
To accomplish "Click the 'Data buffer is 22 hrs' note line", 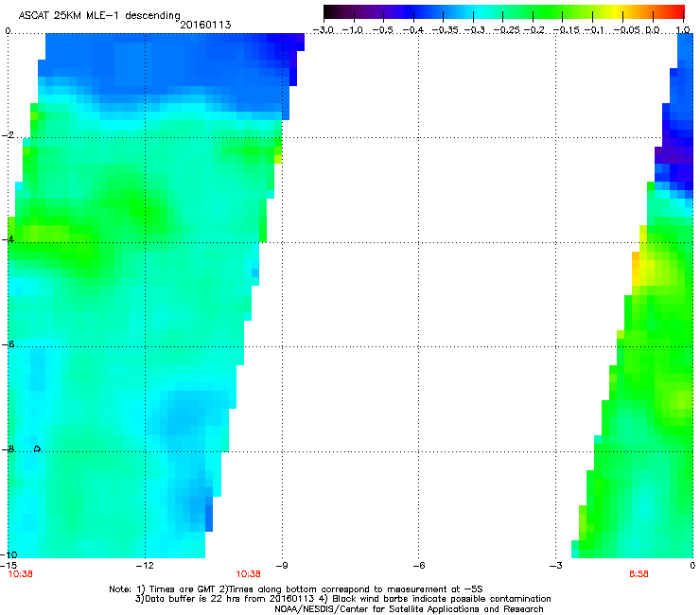I will tap(342, 599).
